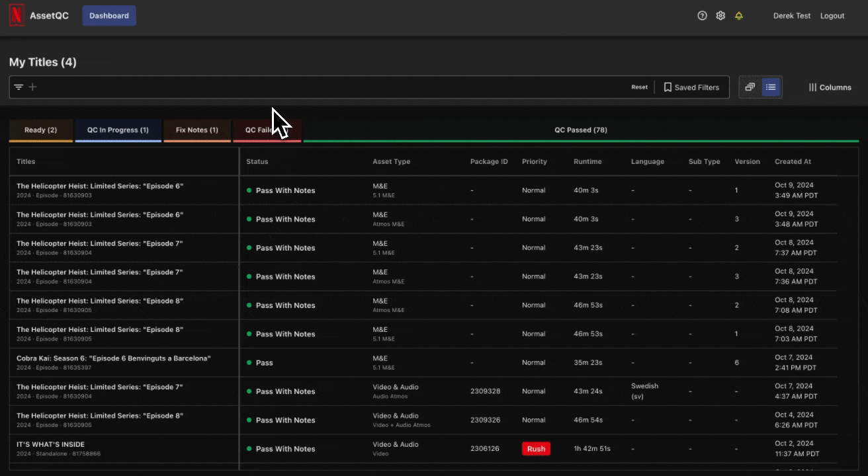Click the 35m 23s runtime cell

click(x=587, y=362)
